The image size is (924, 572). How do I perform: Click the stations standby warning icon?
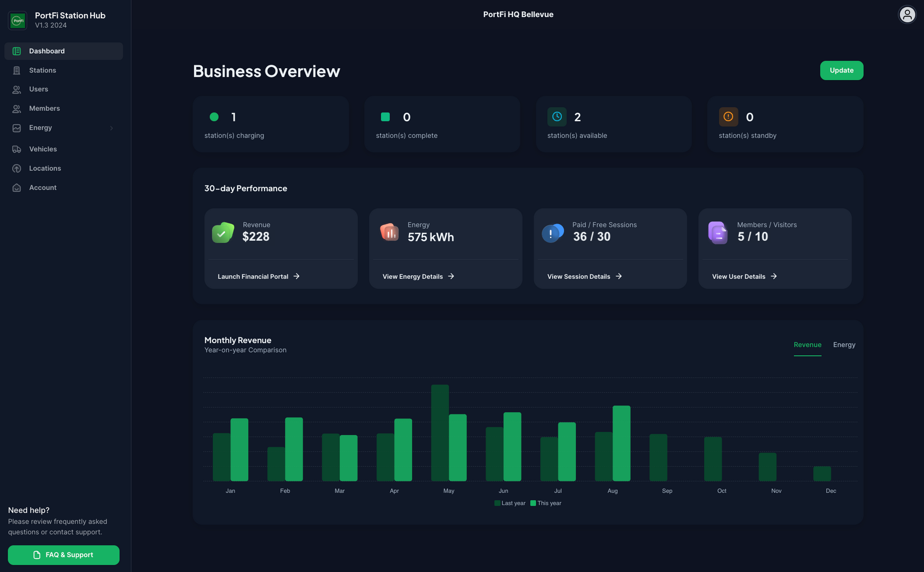(x=728, y=117)
